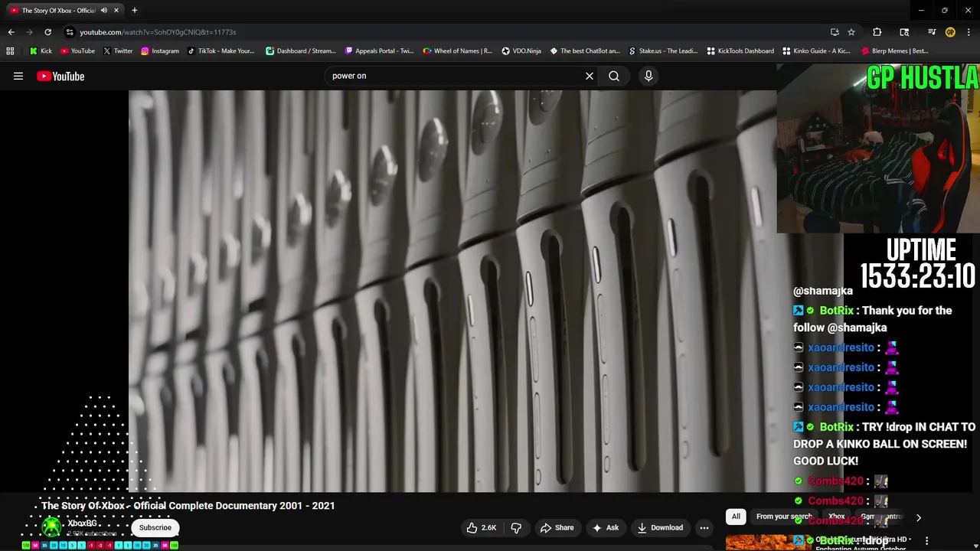This screenshot has height=551, width=980.
Task: Open Dashboard / Stream bookmark
Action: pos(301,51)
